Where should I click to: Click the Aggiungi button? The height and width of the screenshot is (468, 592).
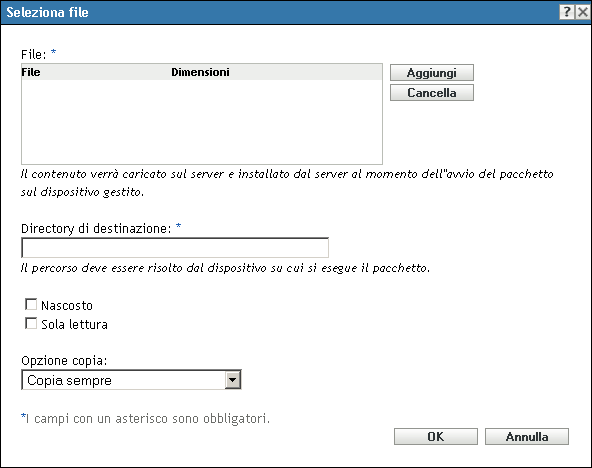(432, 72)
